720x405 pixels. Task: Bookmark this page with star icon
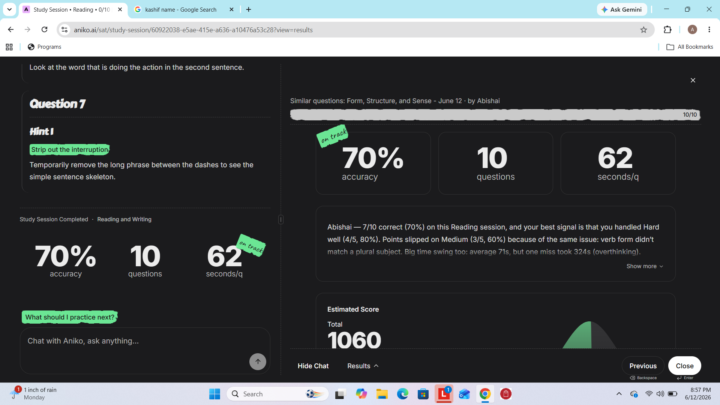(x=643, y=30)
